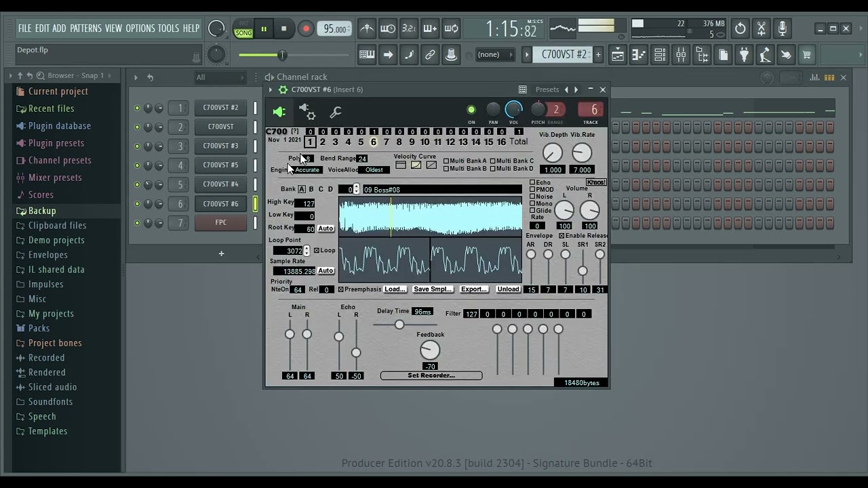
Task: Enable the Echo checkbox
Action: [x=532, y=182]
